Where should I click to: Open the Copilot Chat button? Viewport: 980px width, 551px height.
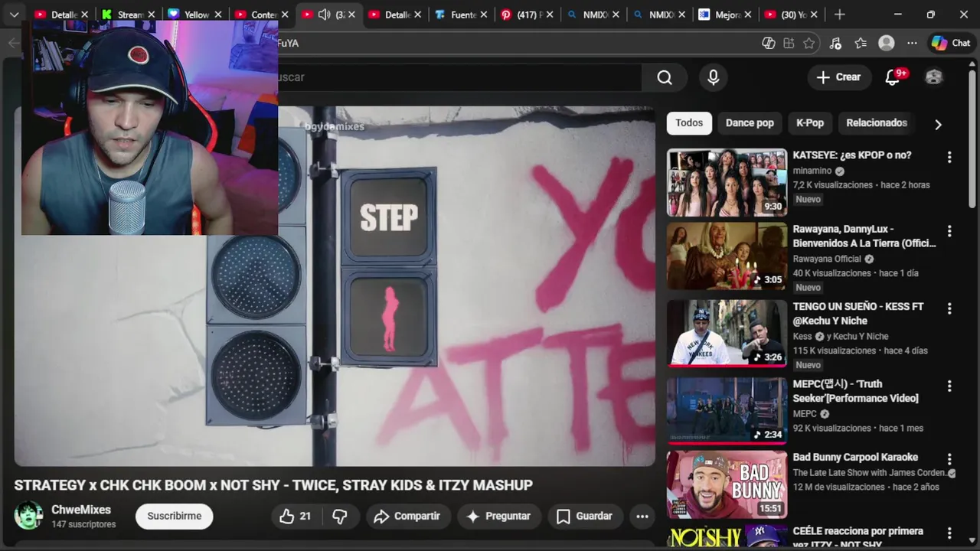tap(950, 44)
